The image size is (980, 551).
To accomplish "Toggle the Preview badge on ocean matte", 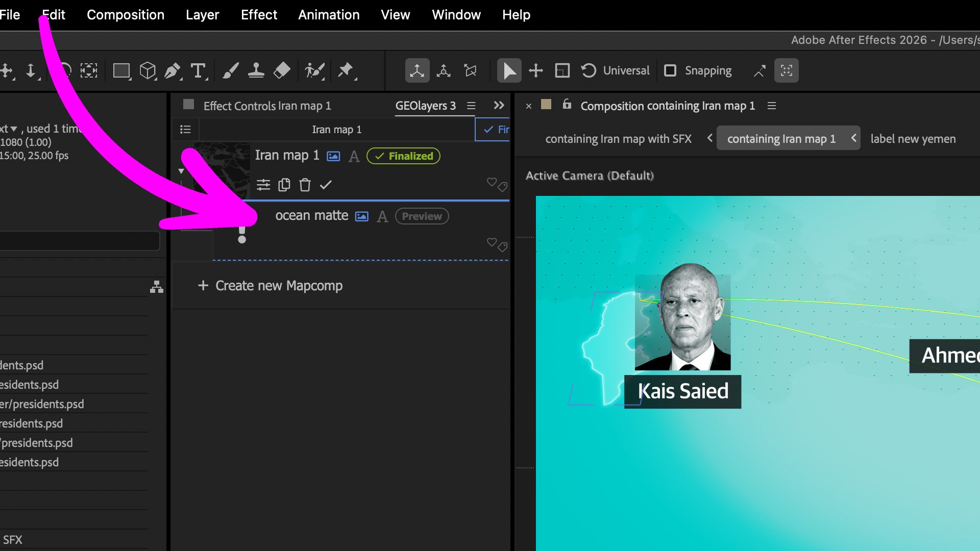I will [422, 216].
